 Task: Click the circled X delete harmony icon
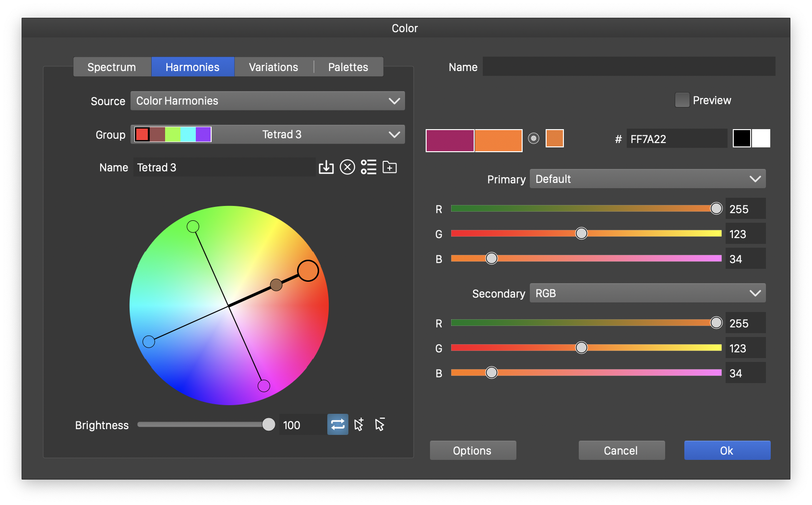tap(347, 168)
